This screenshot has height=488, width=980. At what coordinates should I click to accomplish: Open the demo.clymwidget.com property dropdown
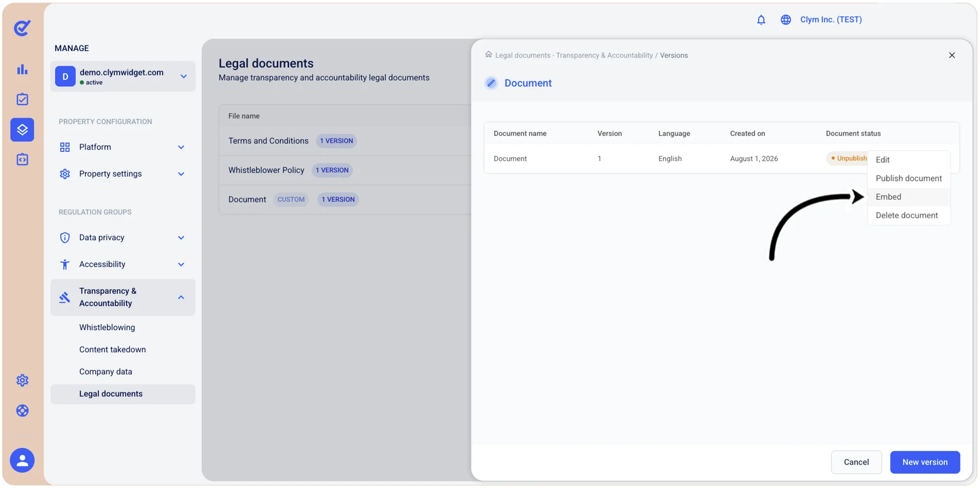point(123,77)
